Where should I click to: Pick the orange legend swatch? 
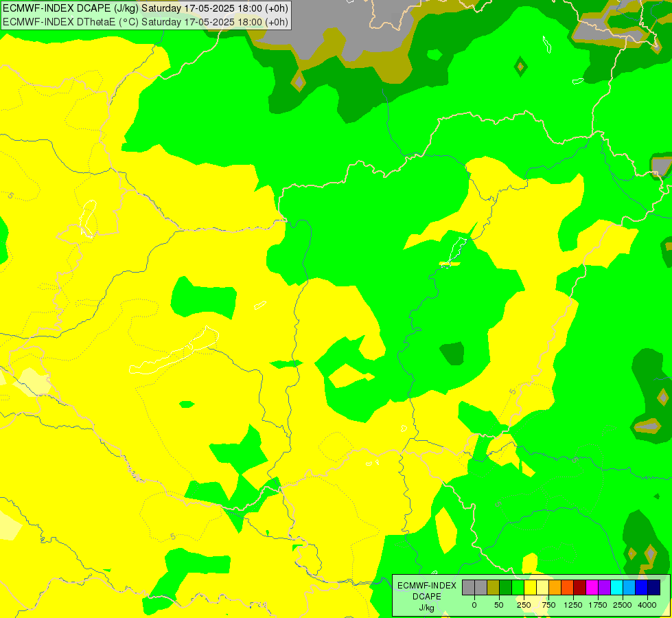click(555, 587)
